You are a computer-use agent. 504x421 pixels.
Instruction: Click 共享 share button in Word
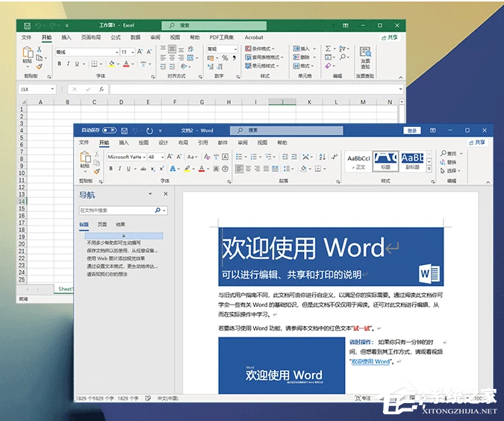point(477,143)
